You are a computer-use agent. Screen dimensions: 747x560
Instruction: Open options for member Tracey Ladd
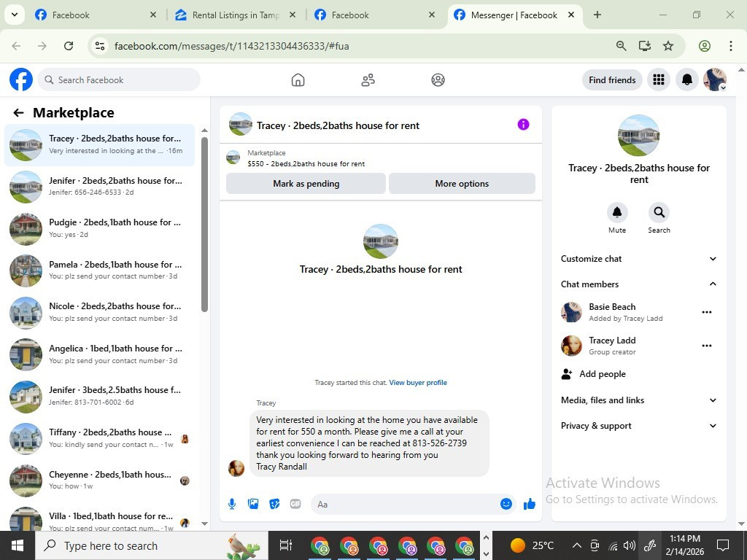tap(706, 346)
